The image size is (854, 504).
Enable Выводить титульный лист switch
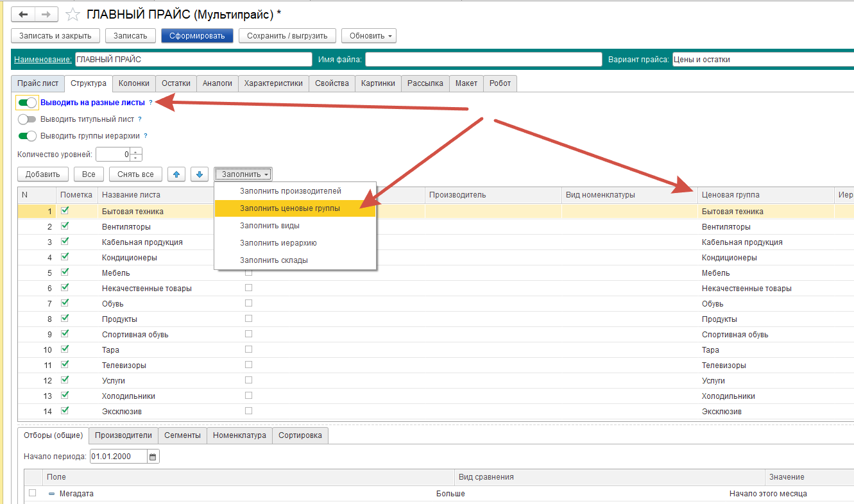click(28, 119)
